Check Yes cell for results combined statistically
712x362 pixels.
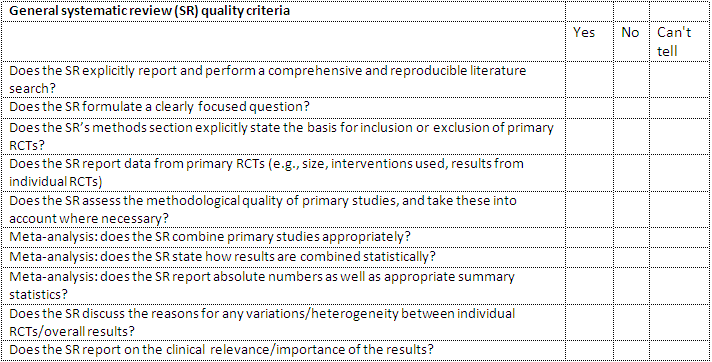click(x=588, y=257)
